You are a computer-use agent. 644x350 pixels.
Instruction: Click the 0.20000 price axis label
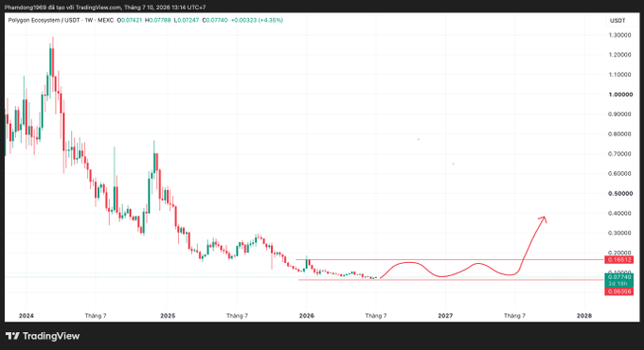coord(619,253)
